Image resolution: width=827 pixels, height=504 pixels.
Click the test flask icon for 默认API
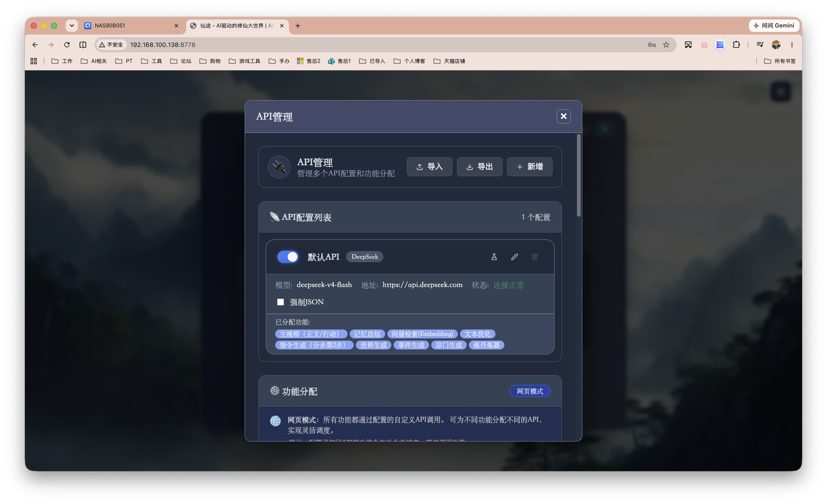coord(494,257)
